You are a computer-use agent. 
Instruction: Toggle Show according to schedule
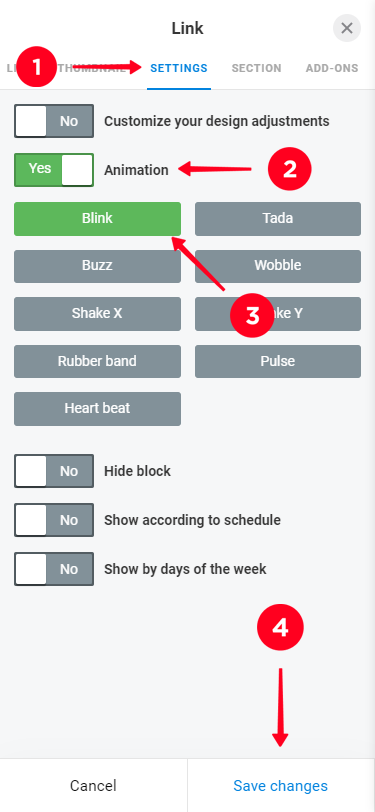[x=54, y=520]
